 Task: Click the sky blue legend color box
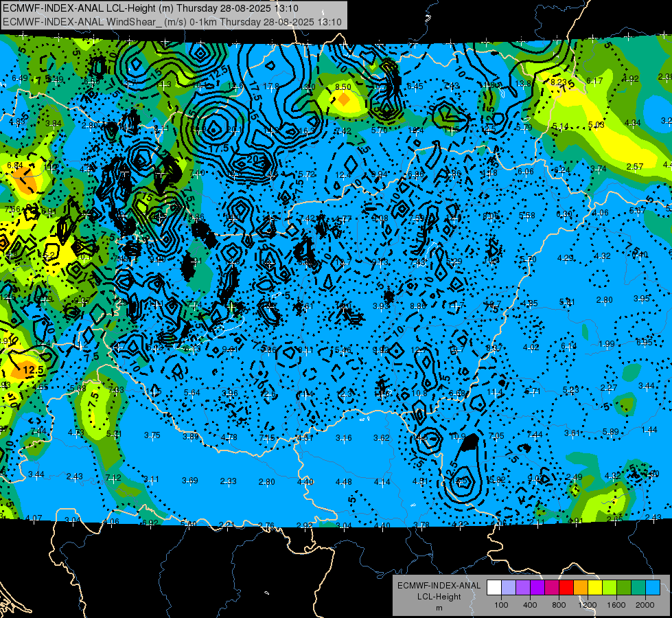click(653, 588)
